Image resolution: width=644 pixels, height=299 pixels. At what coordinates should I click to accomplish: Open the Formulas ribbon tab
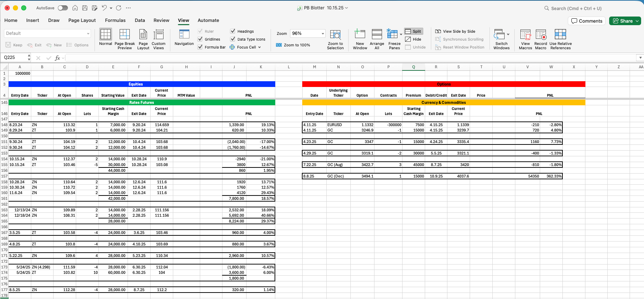coord(115,20)
